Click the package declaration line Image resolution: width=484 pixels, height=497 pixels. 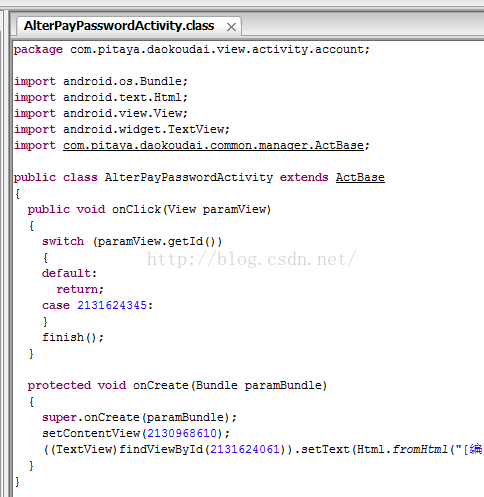[192, 50]
